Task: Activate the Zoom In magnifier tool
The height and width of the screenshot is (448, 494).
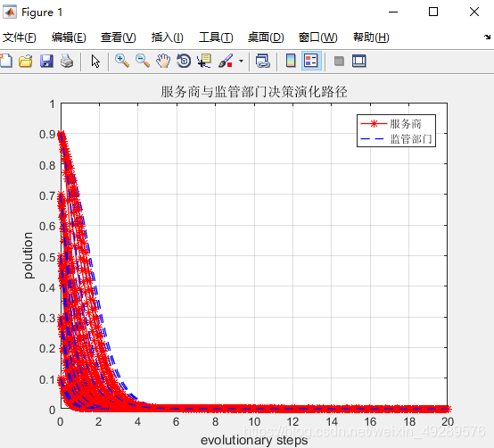Action: [122, 61]
